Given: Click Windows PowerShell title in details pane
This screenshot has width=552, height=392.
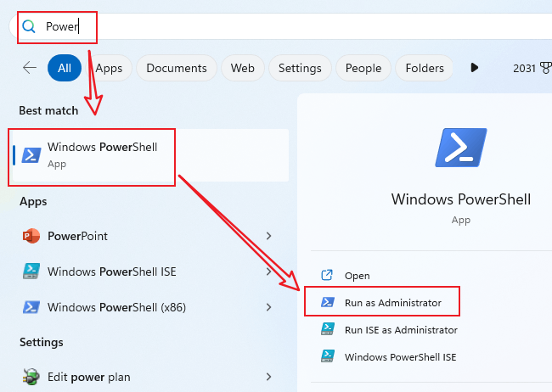Looking at the screenshot, I should [x=461, y=199].
